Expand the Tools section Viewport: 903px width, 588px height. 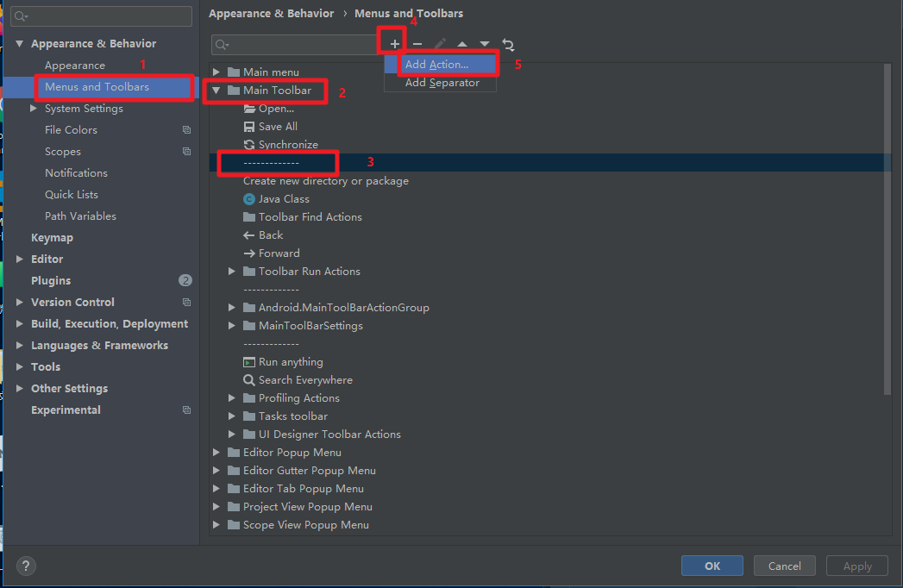[20, 366]
